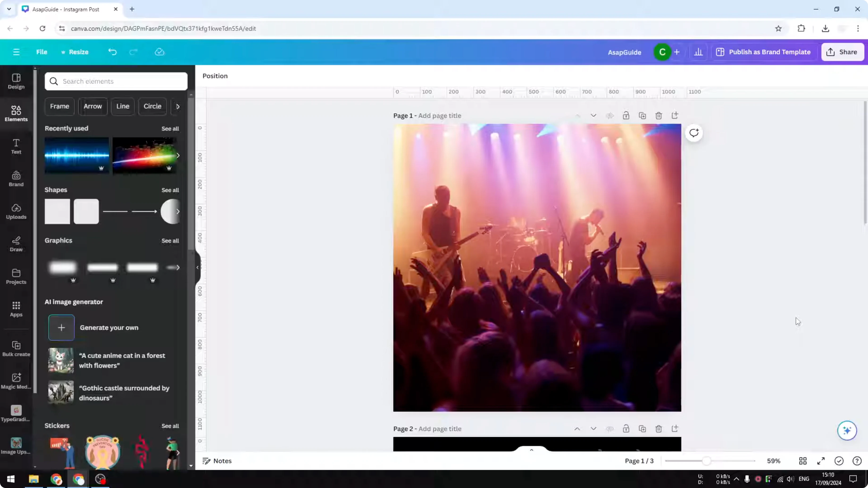See all Recently used elements
This screenshot has height=488, width=868.
click(170, 129)
